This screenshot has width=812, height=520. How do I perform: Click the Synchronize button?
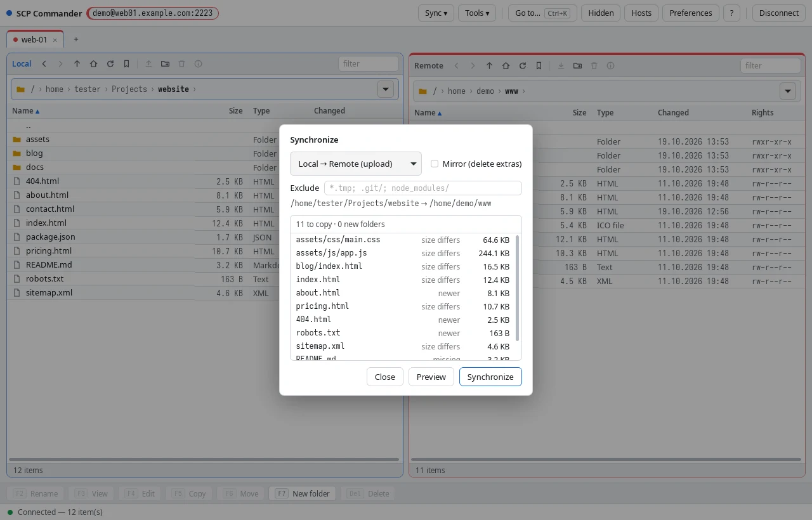pyautogui.click(x=490, y=377)
